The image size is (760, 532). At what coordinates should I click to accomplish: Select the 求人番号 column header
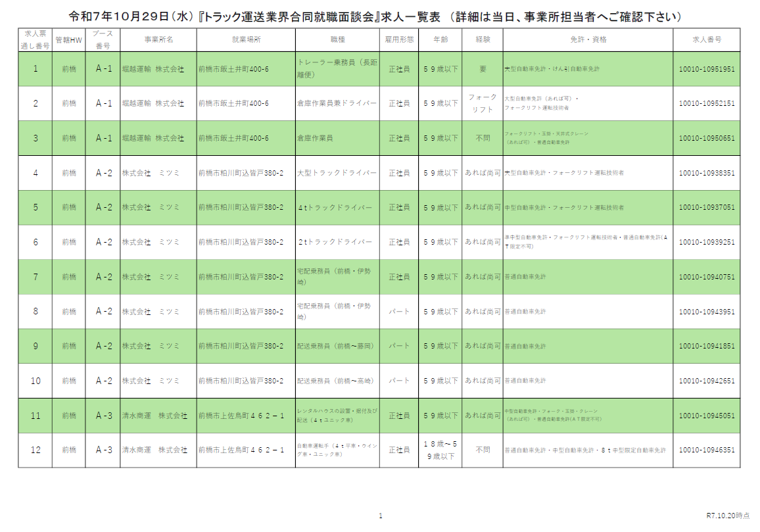point(707,39)
